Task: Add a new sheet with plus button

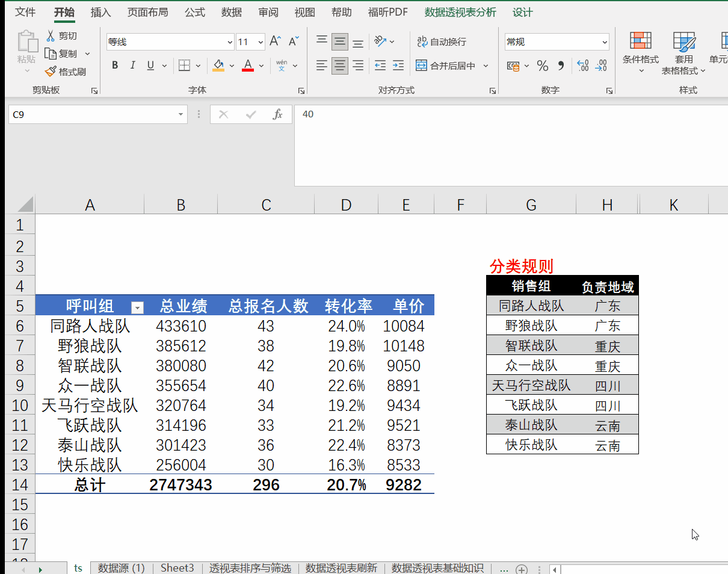Action: pos(522,569)
